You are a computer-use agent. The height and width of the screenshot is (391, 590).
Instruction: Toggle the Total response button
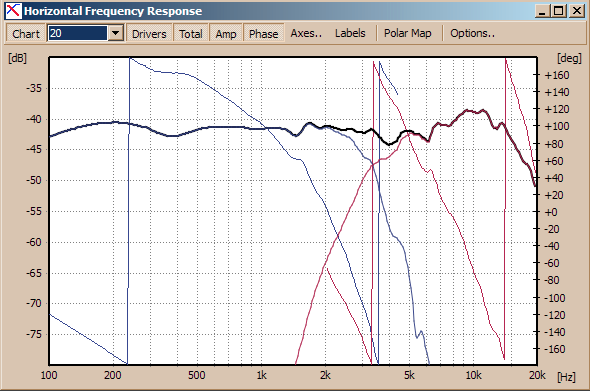pos(191,33)
